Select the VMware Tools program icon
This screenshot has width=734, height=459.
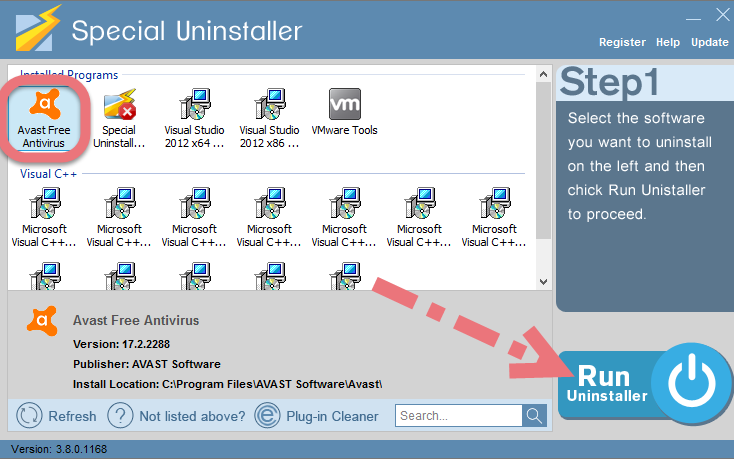click(345, 103)
